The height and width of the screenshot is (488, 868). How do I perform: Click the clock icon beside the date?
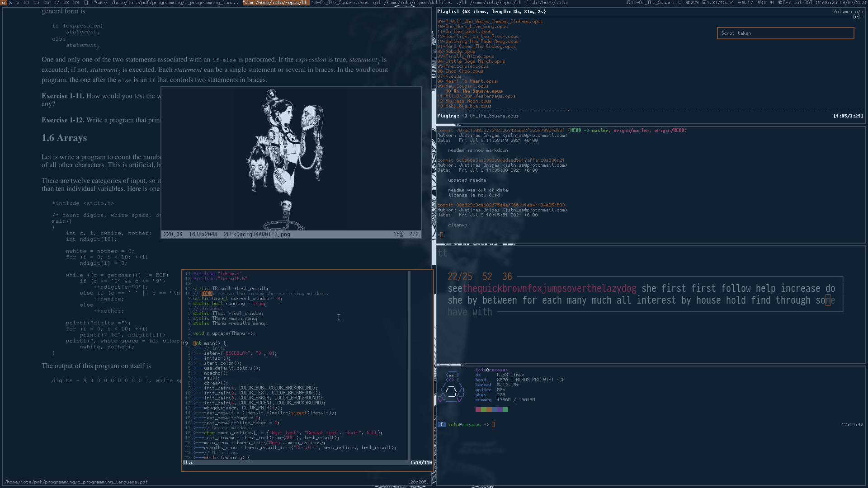[x=780, y=3]
